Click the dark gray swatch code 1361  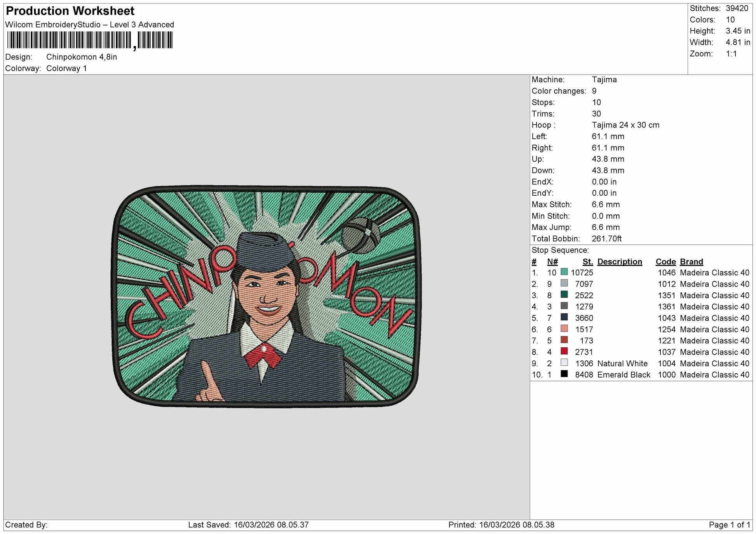point(564,306)
